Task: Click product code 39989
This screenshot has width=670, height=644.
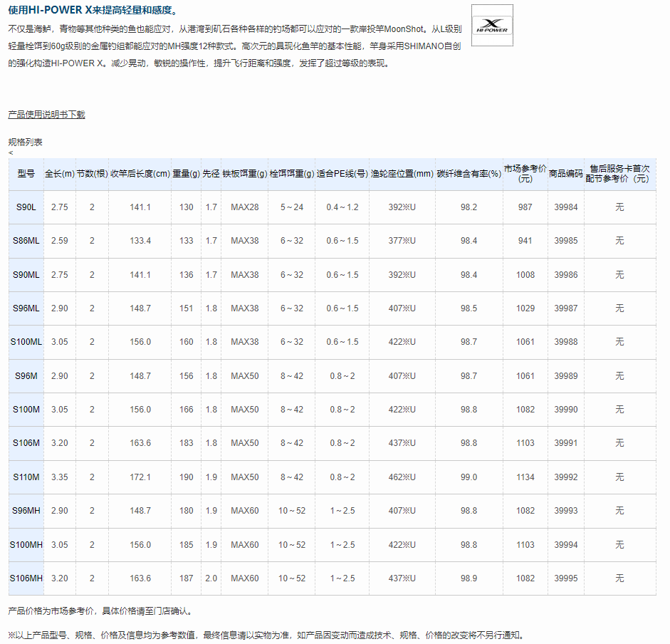Action: point(566,376)
